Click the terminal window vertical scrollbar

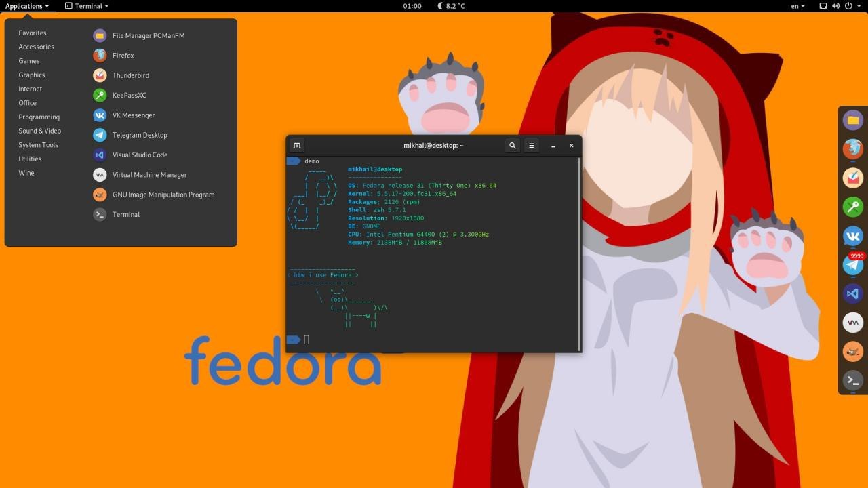pos(579,253)
